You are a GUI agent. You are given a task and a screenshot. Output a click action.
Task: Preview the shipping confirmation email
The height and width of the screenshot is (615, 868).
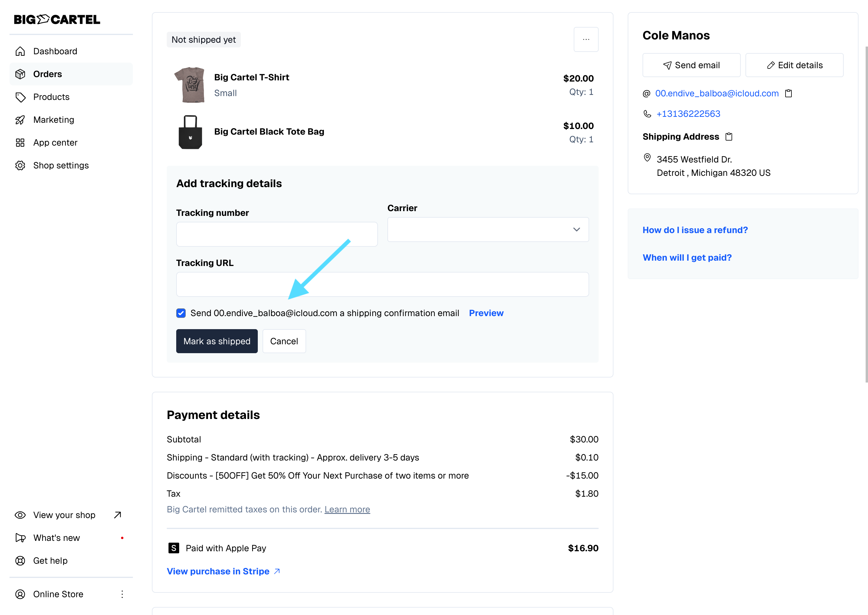click(486, 313)
